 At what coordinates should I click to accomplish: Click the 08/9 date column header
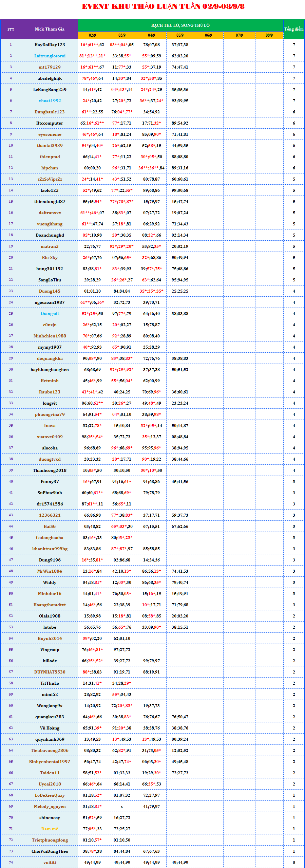click(269, 35)
